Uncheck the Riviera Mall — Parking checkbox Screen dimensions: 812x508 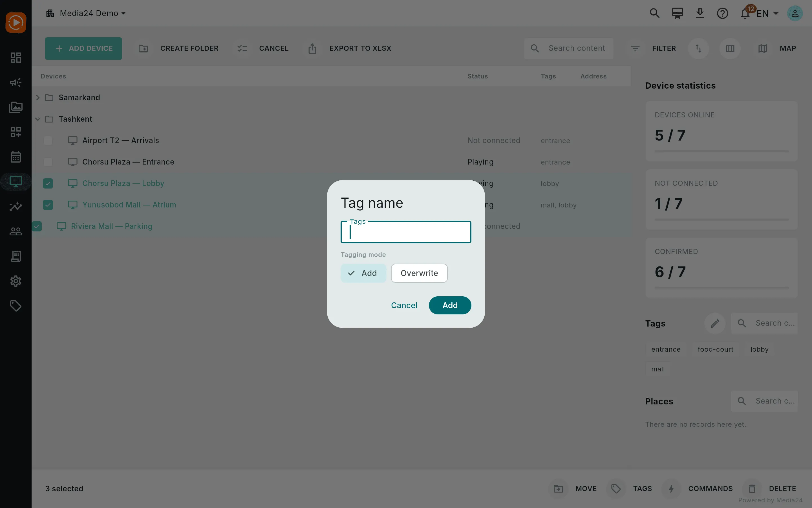point(37,226)
